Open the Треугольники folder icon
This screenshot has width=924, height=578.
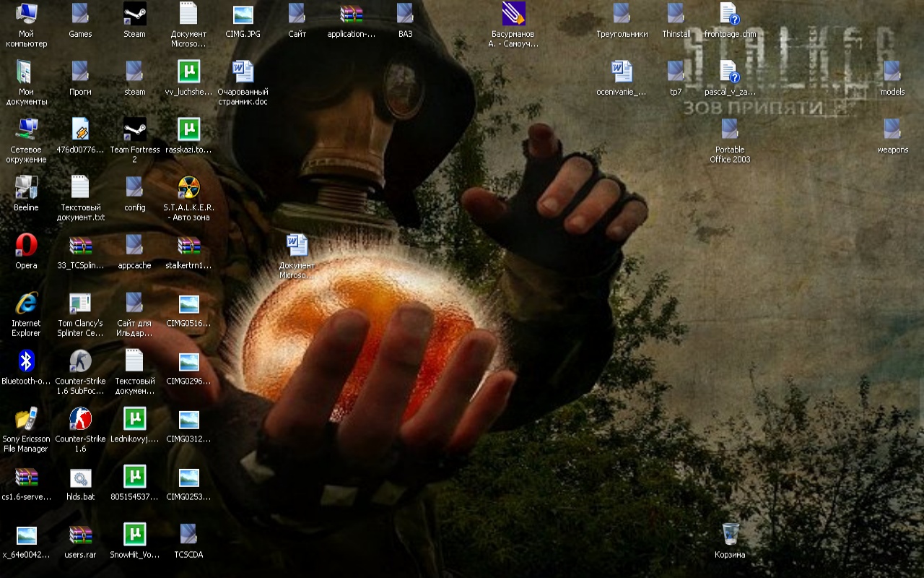622,13
